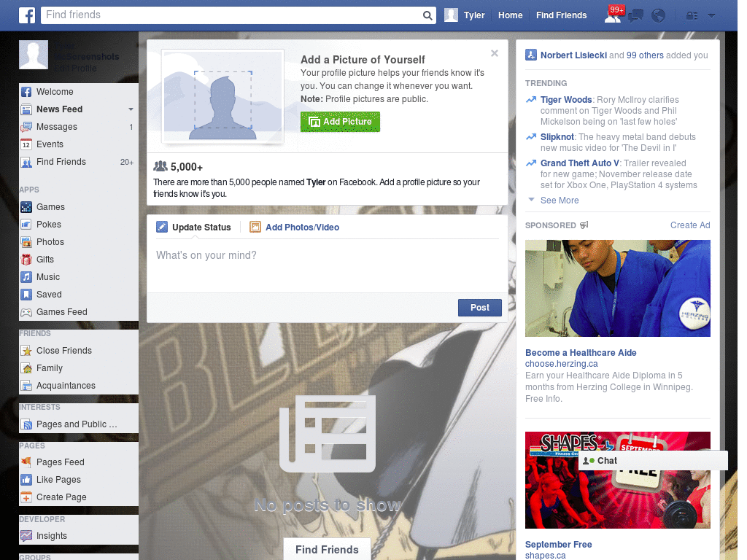Image resolution: width=747 pixels, height=560 pixels.
Task: Click the Create Ad link
Action: point(690,225)
